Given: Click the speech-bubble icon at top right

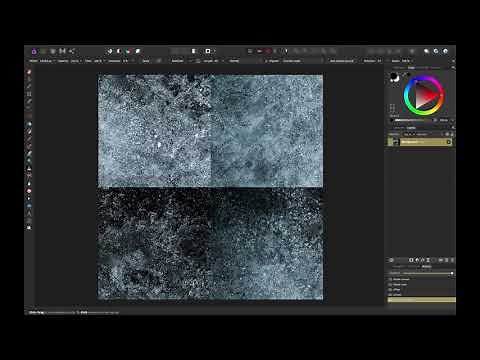Looking at the screenshot, I should 426,51.
